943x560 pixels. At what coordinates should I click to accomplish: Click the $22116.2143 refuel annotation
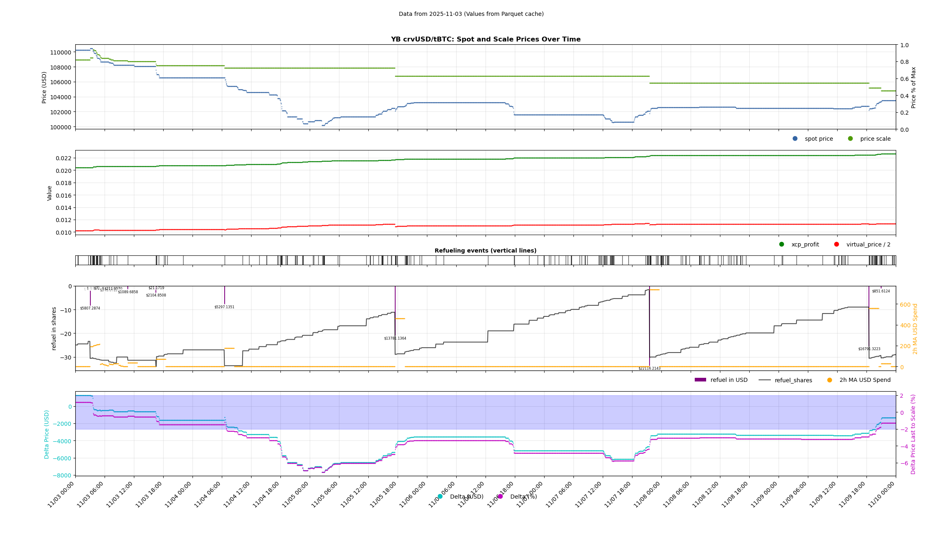(649, 368)
